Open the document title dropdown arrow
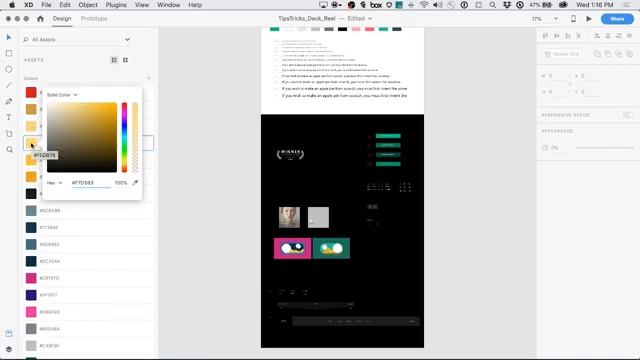 point(370,19)
